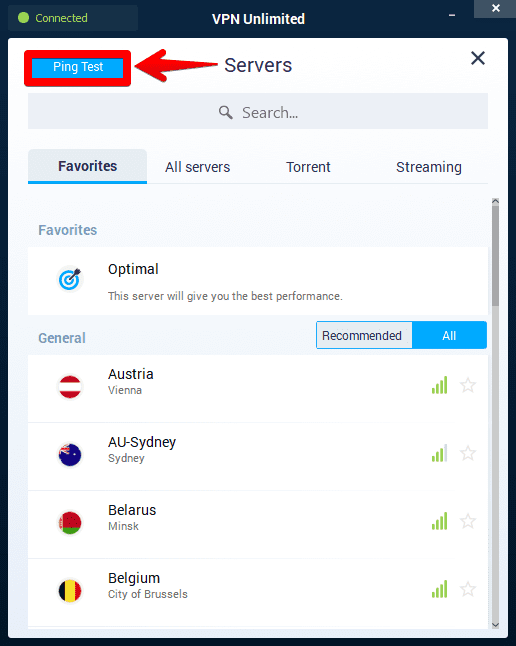
Task: Open the All servers tab
Action: (197, 167)
